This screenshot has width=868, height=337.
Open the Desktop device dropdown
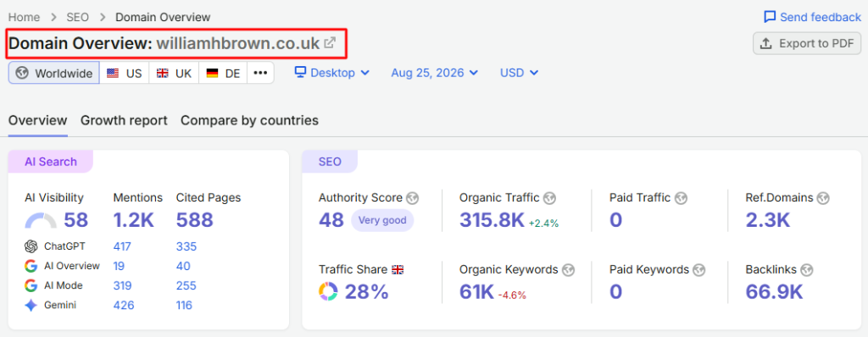click(x=332, y=73)
